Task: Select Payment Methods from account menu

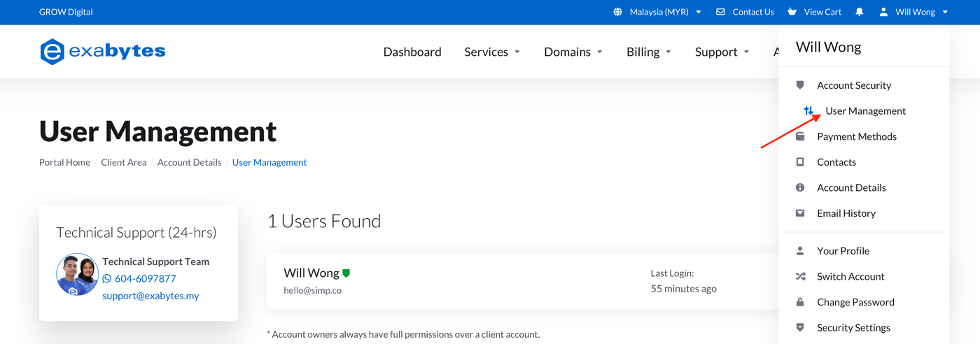Action: click(x=856, y=136)
